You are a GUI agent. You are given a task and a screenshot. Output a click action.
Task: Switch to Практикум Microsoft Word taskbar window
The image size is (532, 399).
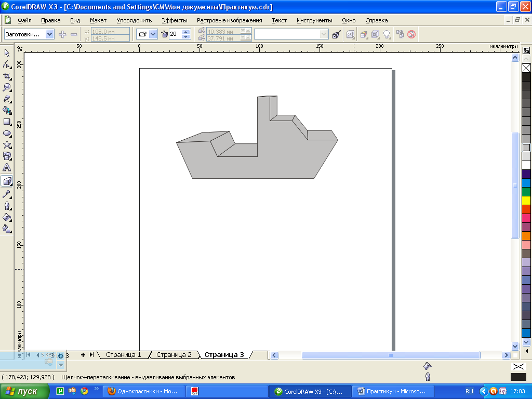tap(393, 392)
